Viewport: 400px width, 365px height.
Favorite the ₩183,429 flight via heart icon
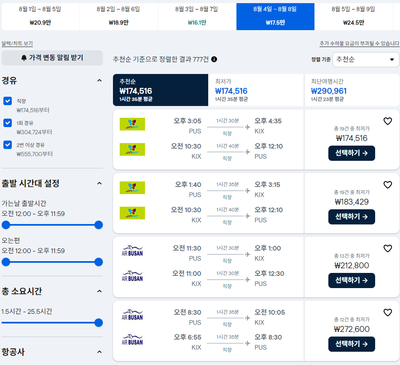click(387, 185)
